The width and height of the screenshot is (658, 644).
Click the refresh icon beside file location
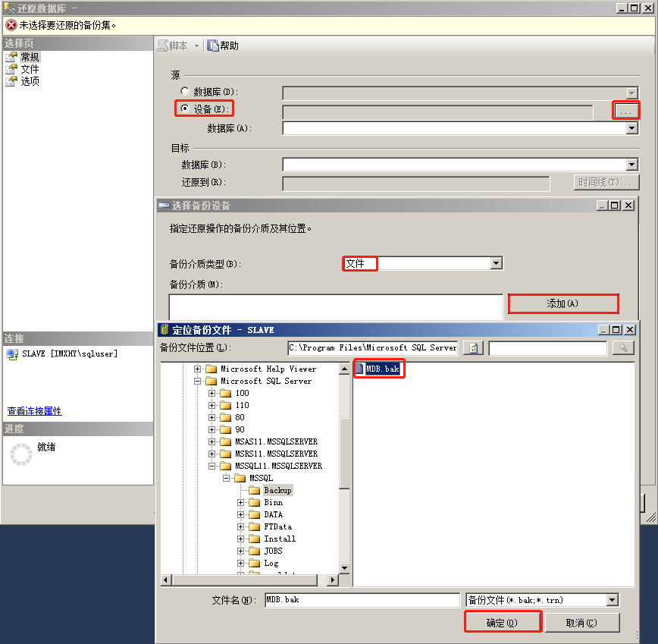pos(473,347)
